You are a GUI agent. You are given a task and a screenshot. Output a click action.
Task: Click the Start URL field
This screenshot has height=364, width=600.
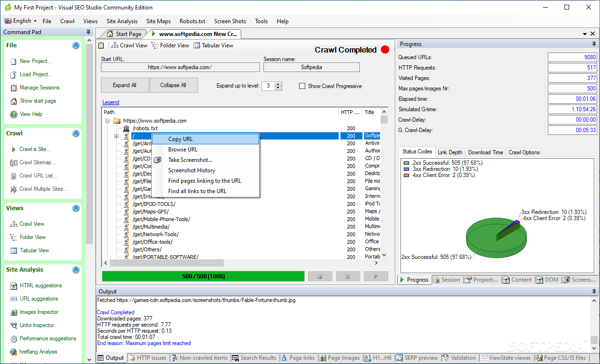[180, 67]
